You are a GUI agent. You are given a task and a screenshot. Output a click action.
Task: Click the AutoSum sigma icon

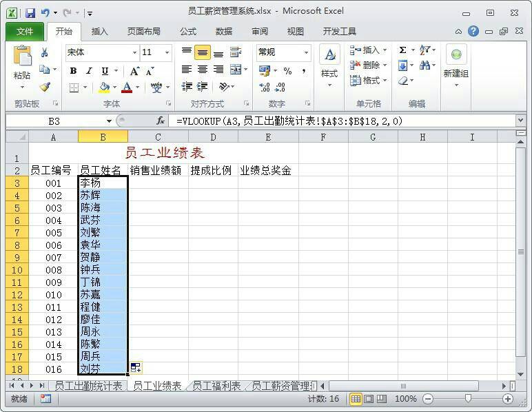(x=402, y=50)
